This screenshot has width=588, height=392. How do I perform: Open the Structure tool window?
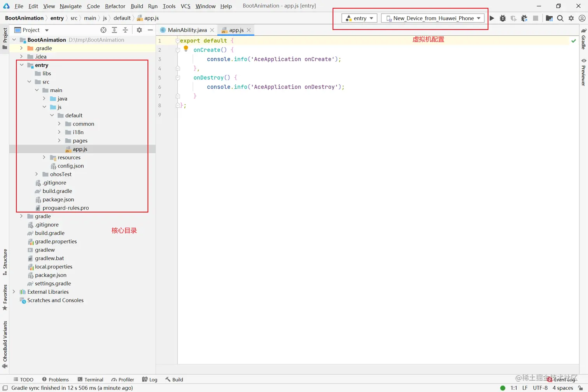(5, 262)
